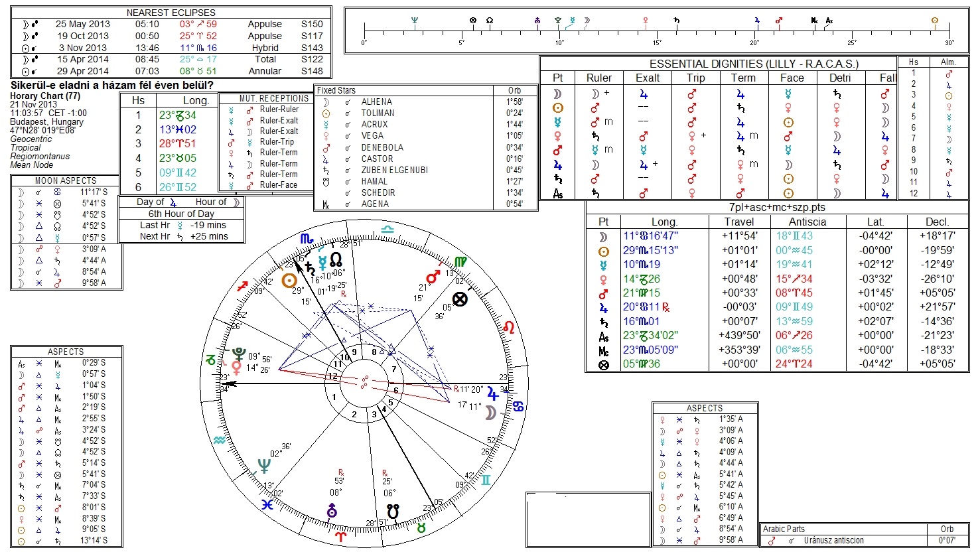Select the horary question title text
The width and height of the screenshot is (980, 554).
coord(111,85)
